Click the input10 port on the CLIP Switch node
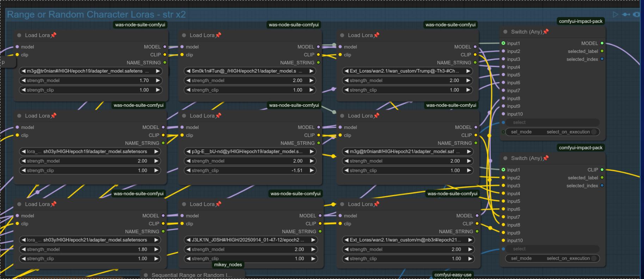The height and width of the screenshot is (279, 644). coord(503,241)
